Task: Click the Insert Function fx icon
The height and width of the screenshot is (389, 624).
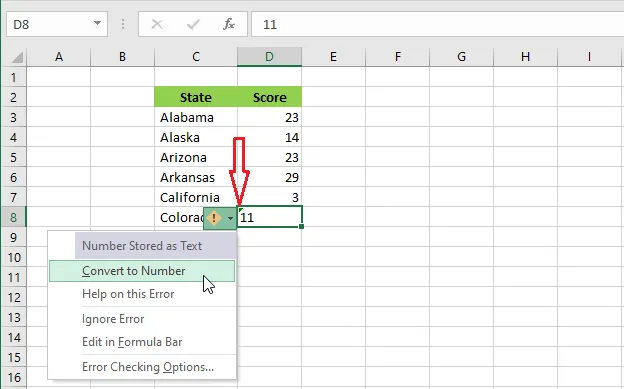Action: 229,24
